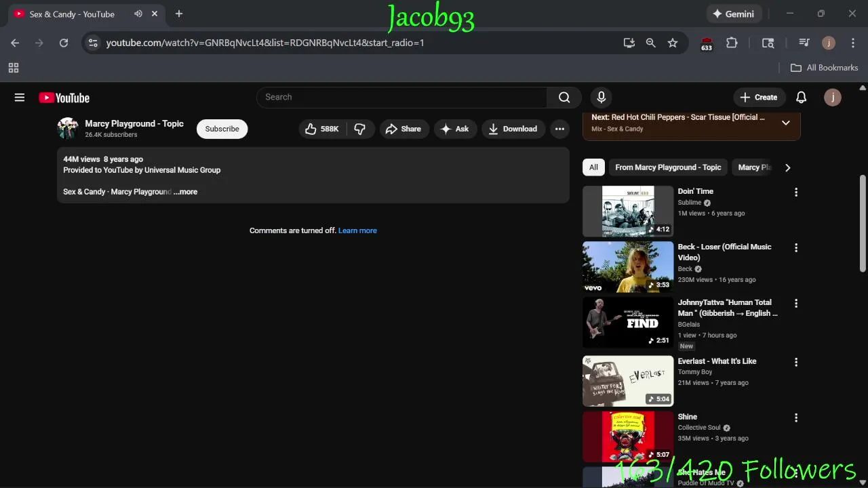Open Marcy Playground - Topic channel name

(134, 123)
